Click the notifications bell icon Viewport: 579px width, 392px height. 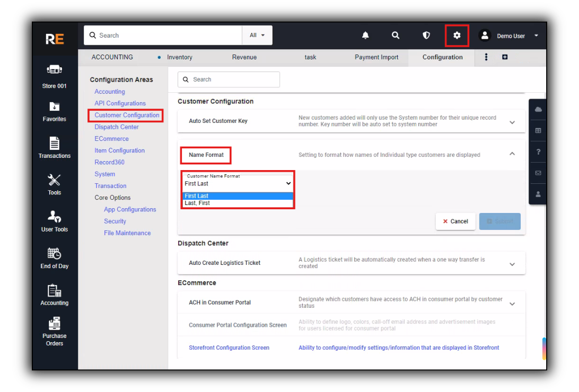click(x=365, y=35)
